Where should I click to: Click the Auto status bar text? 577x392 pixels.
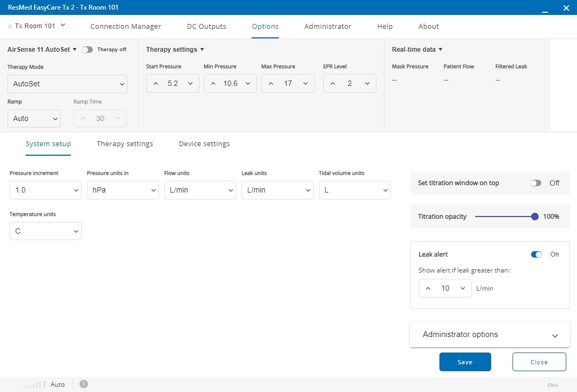pos(58,385)
